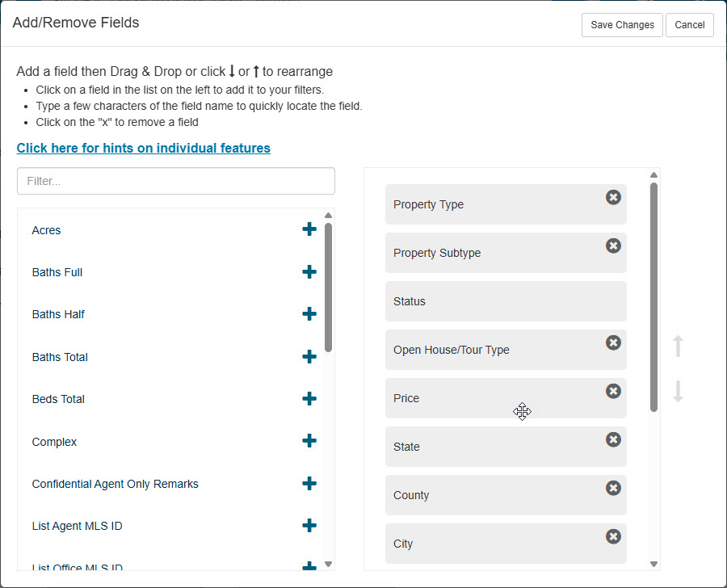Cancel the Add/Remove Fields dialog
727x588 pixels.
(x=690, y=25)
